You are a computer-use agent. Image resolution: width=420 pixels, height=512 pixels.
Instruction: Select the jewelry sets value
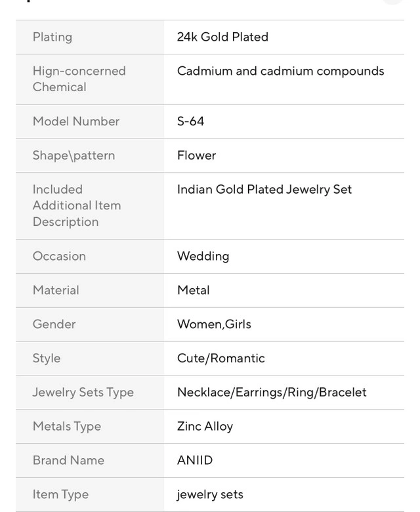pyautogui.click(x=210, y=495)
